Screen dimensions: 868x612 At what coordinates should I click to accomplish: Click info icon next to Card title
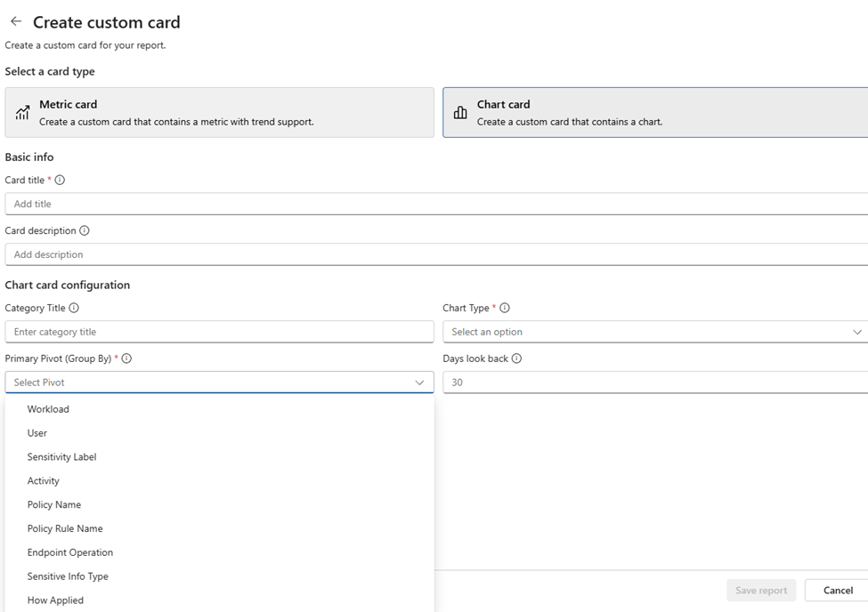pos(60,180)
